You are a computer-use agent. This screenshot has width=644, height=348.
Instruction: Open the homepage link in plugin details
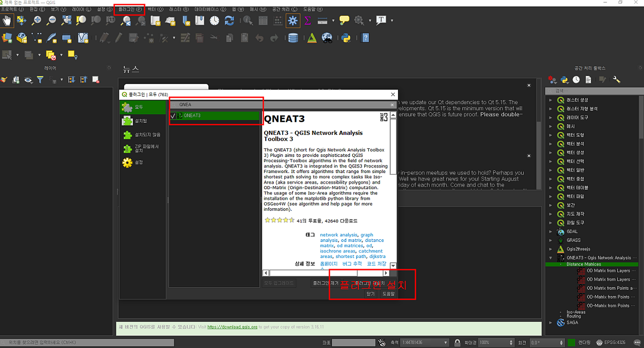point(329,264)
